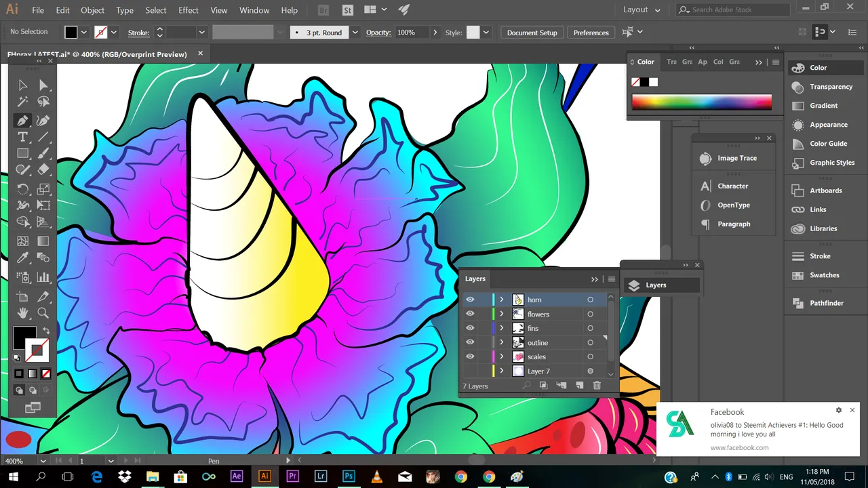The height and width of the screenshot is (488, 868).
Task: Create new sublayer icon
Action: (x=561, y=386)
